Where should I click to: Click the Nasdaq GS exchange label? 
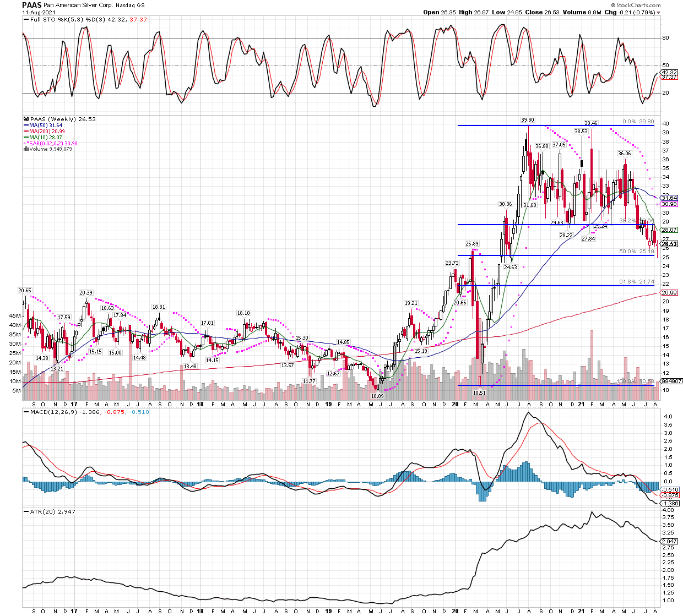(131, 5)
